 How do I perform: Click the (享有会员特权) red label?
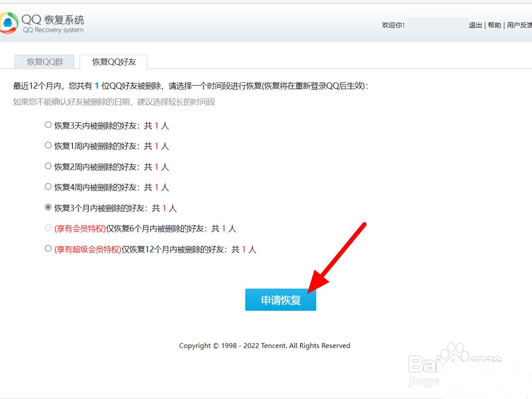coord(80,229)
